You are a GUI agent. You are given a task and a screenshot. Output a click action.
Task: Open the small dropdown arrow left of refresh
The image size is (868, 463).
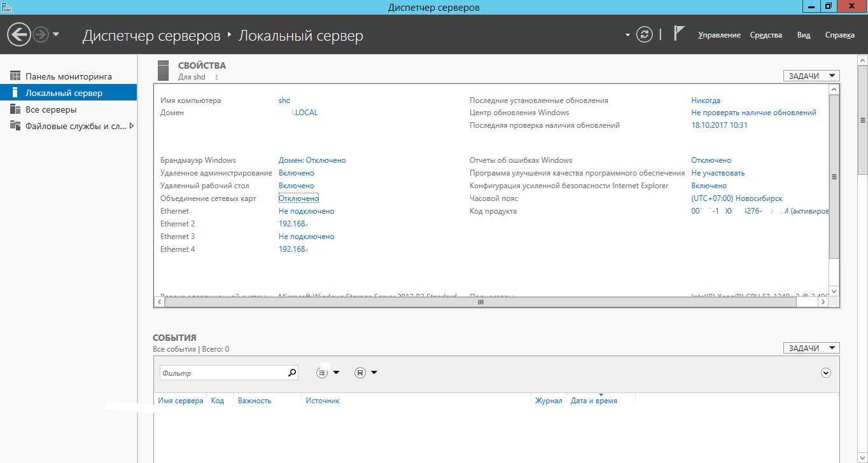click(627, 35)
